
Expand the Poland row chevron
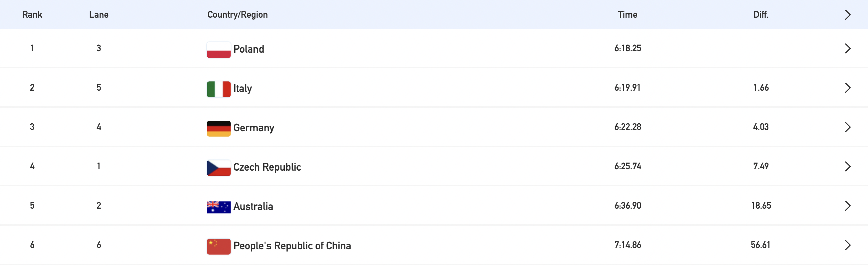point(848,49)
